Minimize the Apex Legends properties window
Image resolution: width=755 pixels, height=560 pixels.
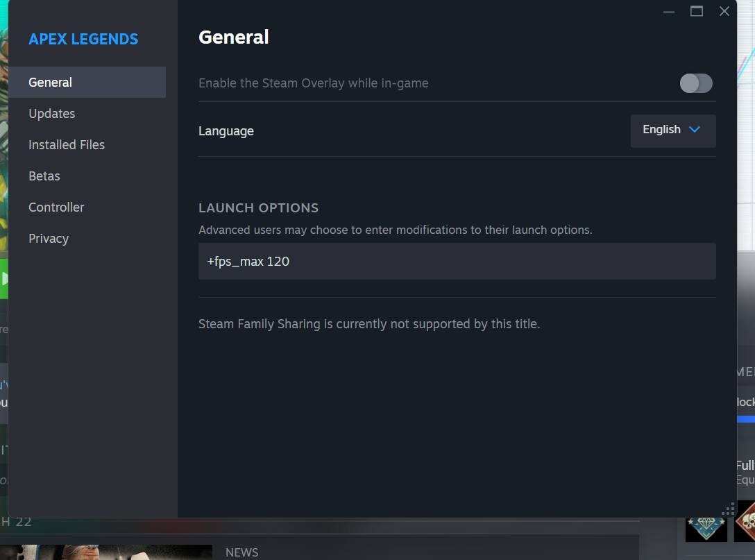pos(668,12)
